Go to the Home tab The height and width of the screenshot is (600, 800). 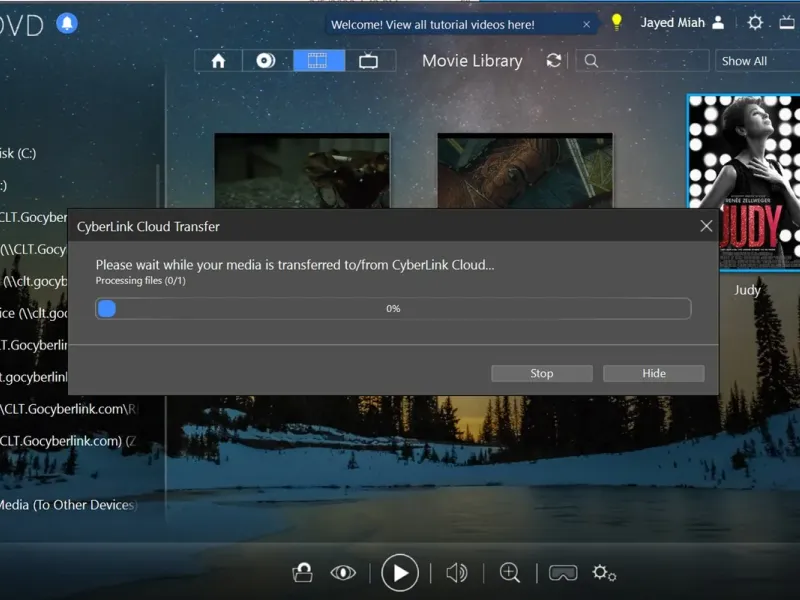(218, 61)
